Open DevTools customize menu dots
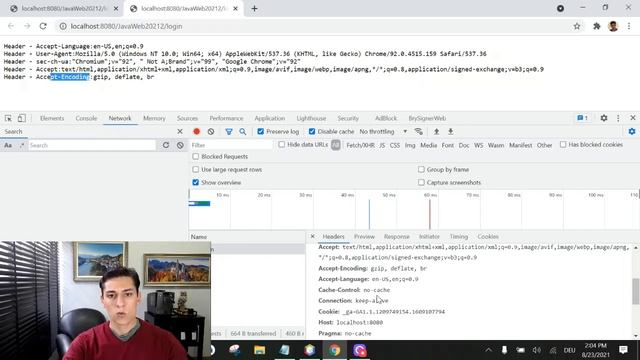The width and height of the screenshot is (640, 360). pyautogui.click(x=618, y=118)
